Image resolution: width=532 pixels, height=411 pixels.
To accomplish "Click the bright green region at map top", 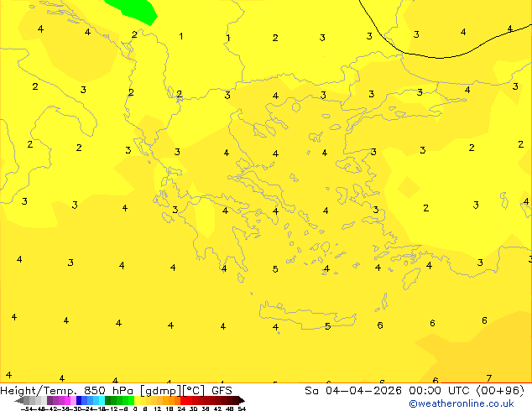I will click(x=134, y=11).
